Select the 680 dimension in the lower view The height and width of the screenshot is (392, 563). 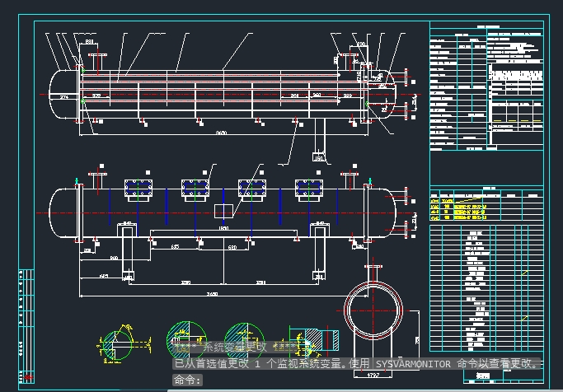click(232, 247)
